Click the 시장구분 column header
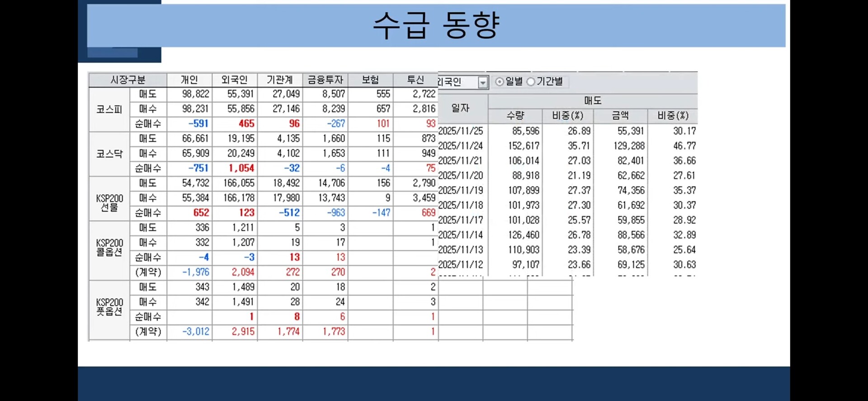The height and width of the screenshot is (401, 868). pyautogui.click(x=128, y=80)
